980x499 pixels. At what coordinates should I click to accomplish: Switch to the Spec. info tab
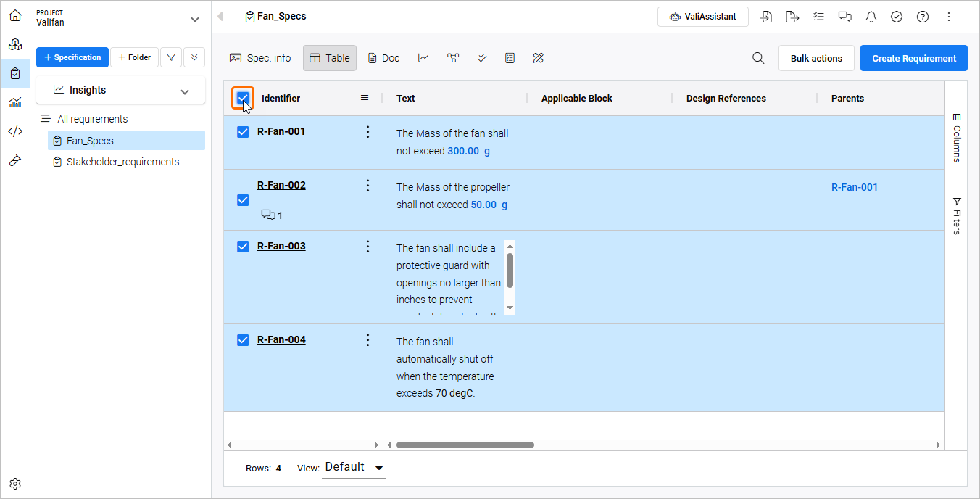click(x=260, y=58)
